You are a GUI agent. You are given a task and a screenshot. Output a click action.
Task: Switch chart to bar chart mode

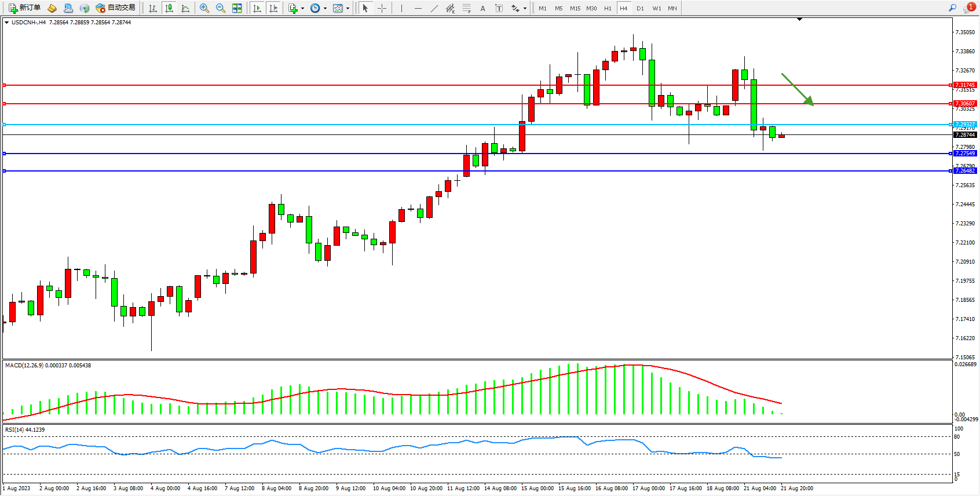click(153, 8)
